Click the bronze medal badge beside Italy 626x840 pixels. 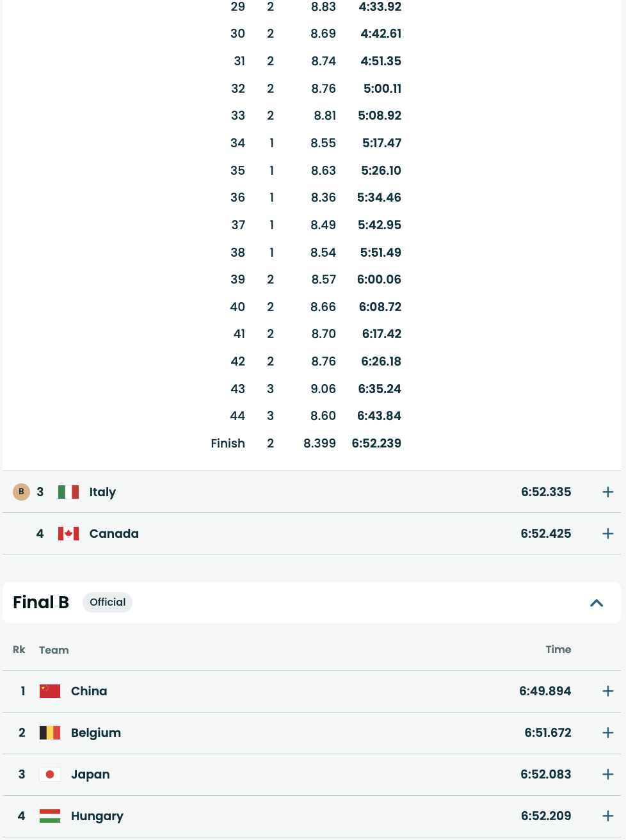(x=21, y=492)
